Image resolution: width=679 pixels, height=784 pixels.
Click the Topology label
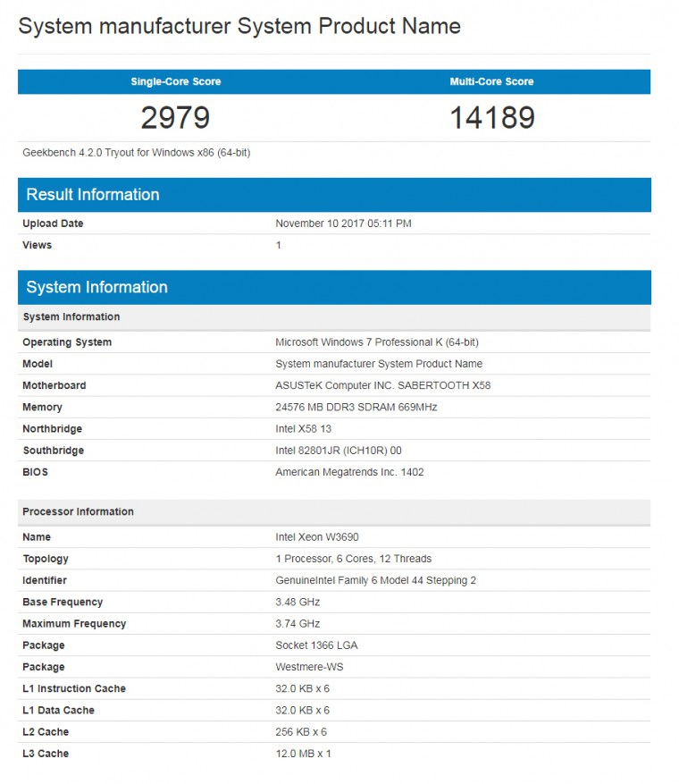tap(46, 559)
